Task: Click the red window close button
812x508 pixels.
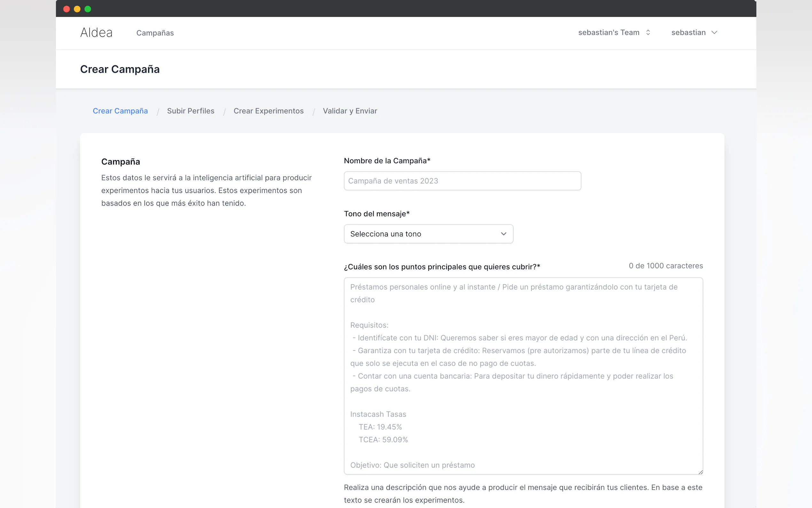Action: [x=66, y=9]
